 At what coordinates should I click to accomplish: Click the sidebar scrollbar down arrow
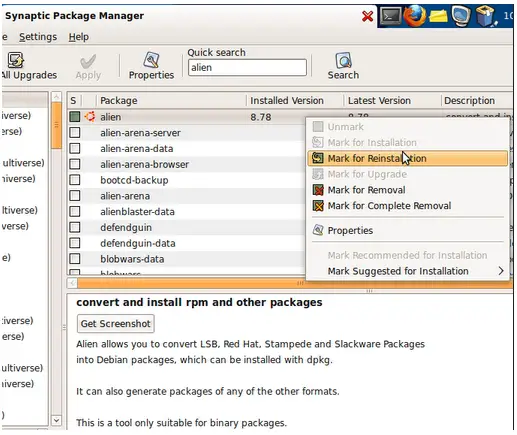(56, 420)
